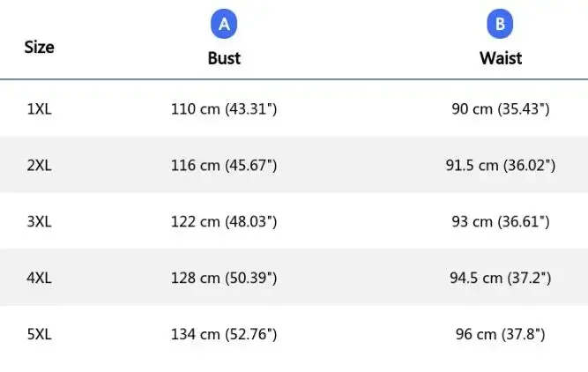
Task: Click the blue circle A icon
Action: (224, 25)
